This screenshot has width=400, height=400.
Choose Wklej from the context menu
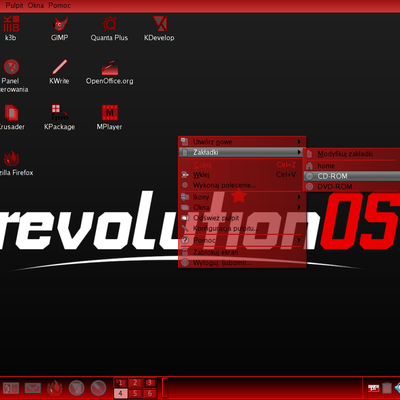click(242, 175)
